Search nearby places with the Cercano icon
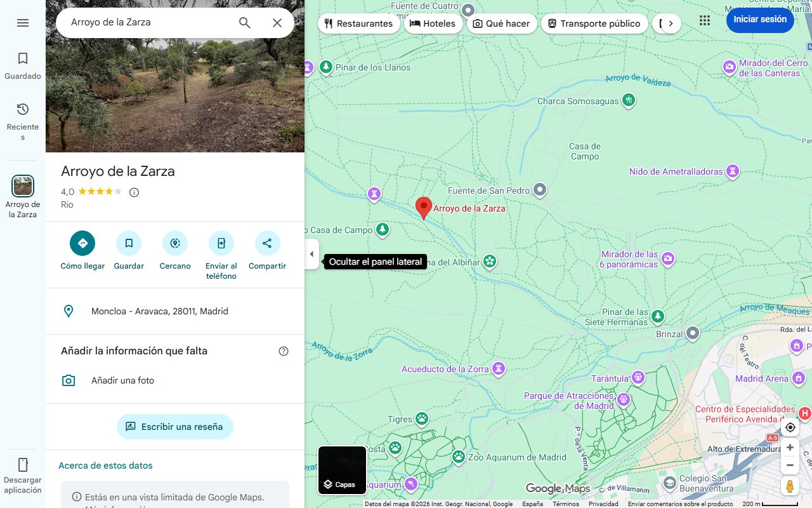812x508 pixels. pyautogui.click(x=175, y=243)
